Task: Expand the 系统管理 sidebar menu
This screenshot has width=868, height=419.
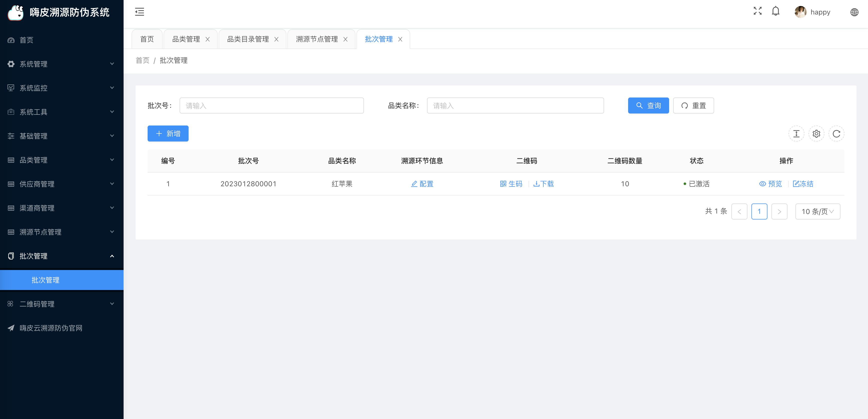Action: point(62,64)
